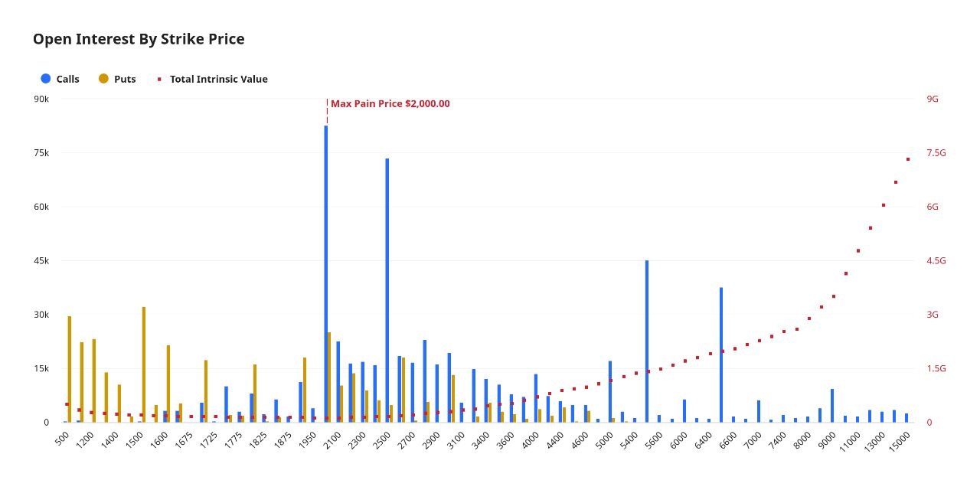Click the Puts bar above the 1600 strike

pyautogui.click(x=168, y=384)
